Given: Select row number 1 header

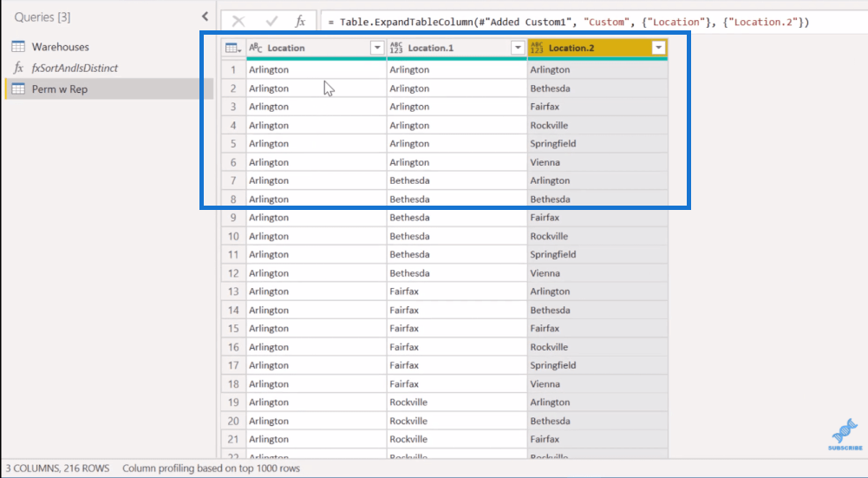Looking at the screenshot, I should [233, 69].
